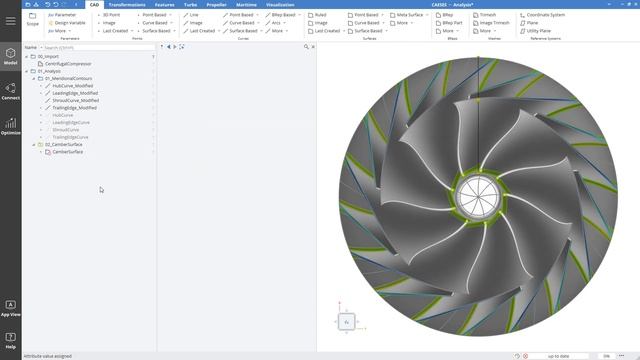Create a Coordinate System

click(542, 15)
